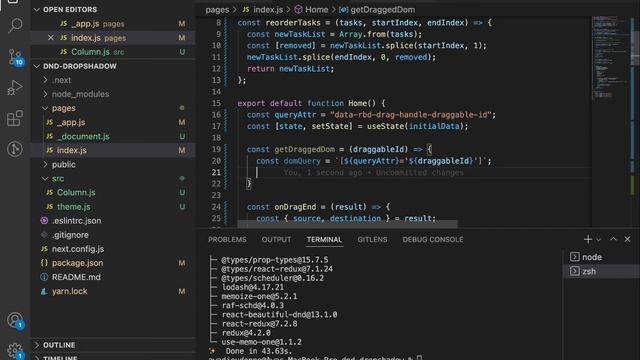Open Column.js src in Open Editors list
640x360 pixels.
tap(113, 52)
